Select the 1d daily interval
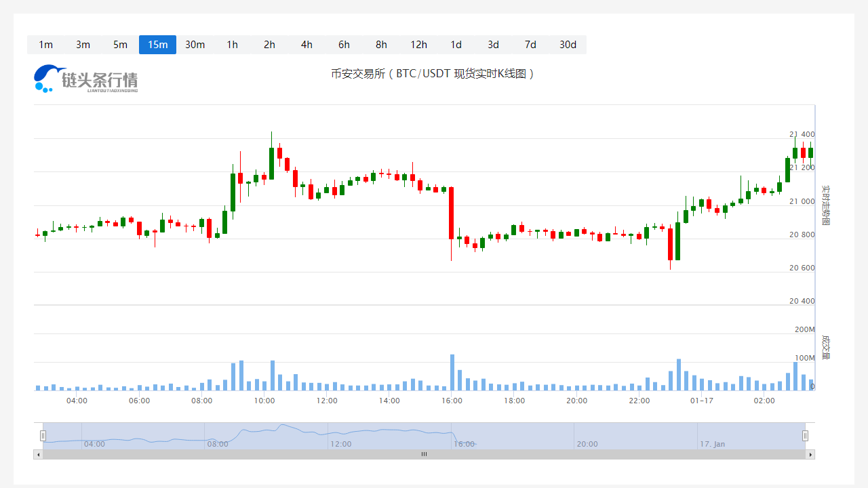 click(x=456, y=45)
